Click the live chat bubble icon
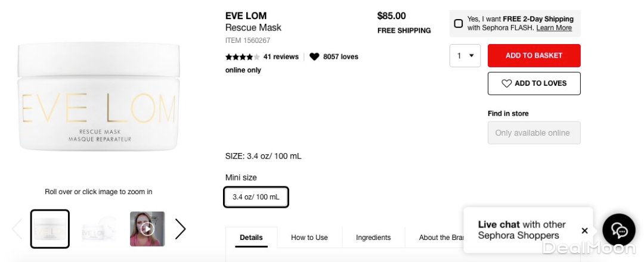Screen dimensions: 644x262 click(x=619, y=230)
